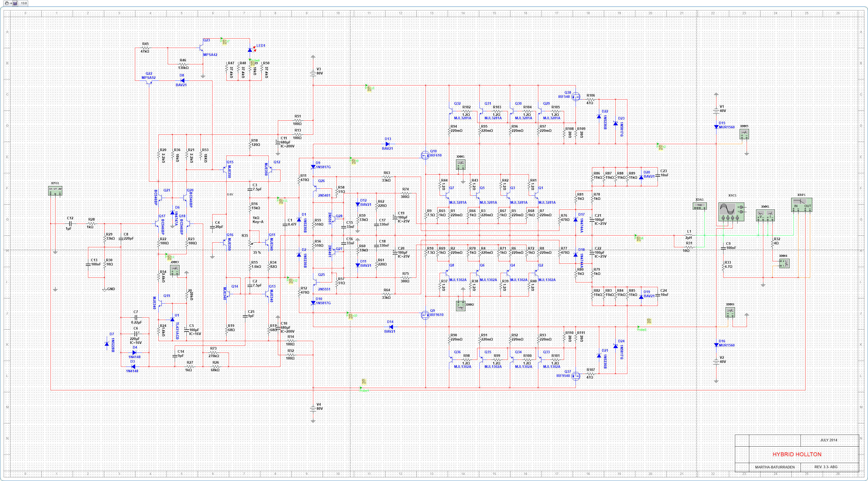Click the XMM3 multimeter icon

pos(174,270)
